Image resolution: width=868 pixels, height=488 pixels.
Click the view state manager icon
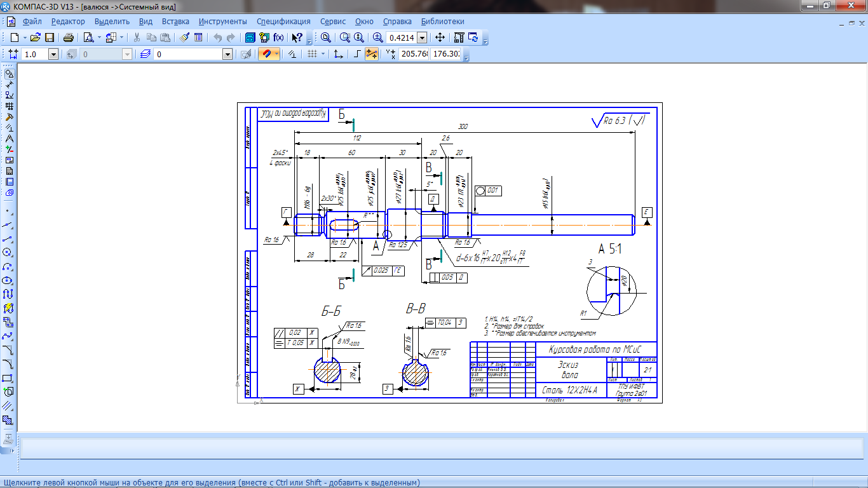pos(71,55)
